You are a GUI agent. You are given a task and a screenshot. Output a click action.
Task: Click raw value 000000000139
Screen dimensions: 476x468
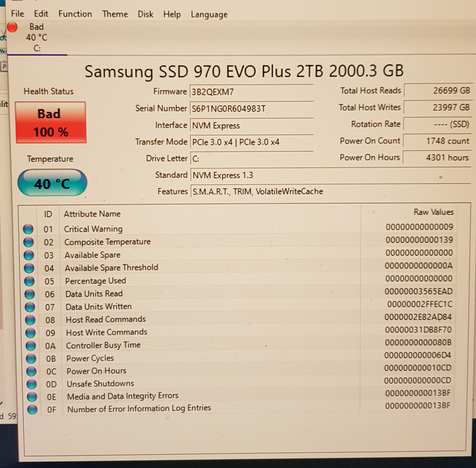pos(419,240)
